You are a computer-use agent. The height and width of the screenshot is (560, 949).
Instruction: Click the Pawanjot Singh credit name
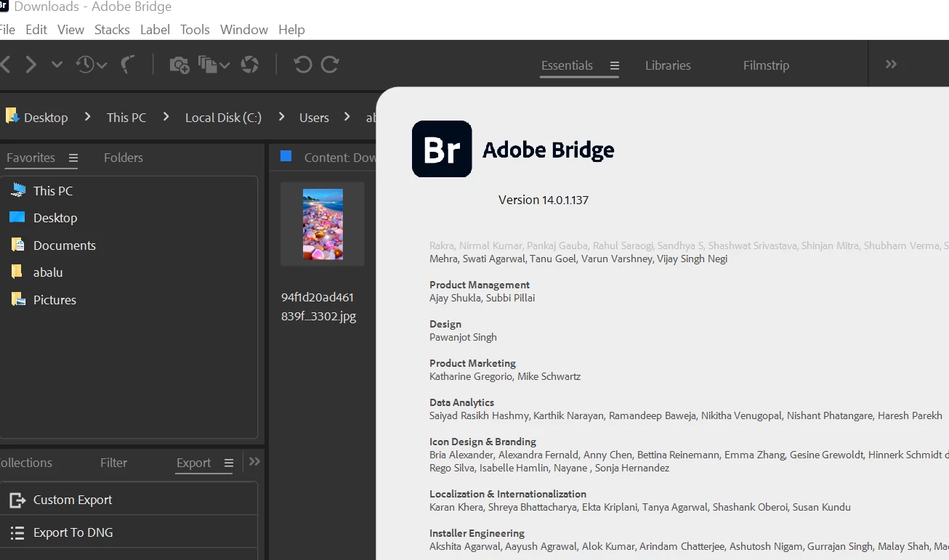[464, 337]
